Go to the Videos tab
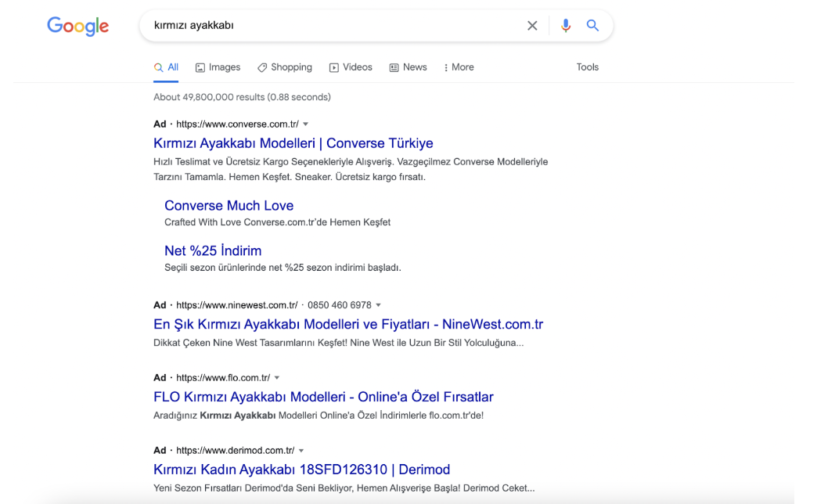Image resolution: width=817 pixels, height=504 pixels. 351,67
